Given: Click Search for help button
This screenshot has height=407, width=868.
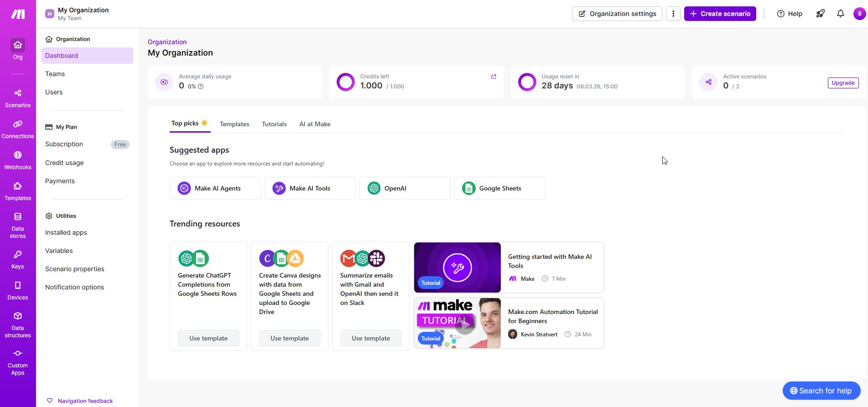Looking at the screenshot, I should click(x=821, y=391).
